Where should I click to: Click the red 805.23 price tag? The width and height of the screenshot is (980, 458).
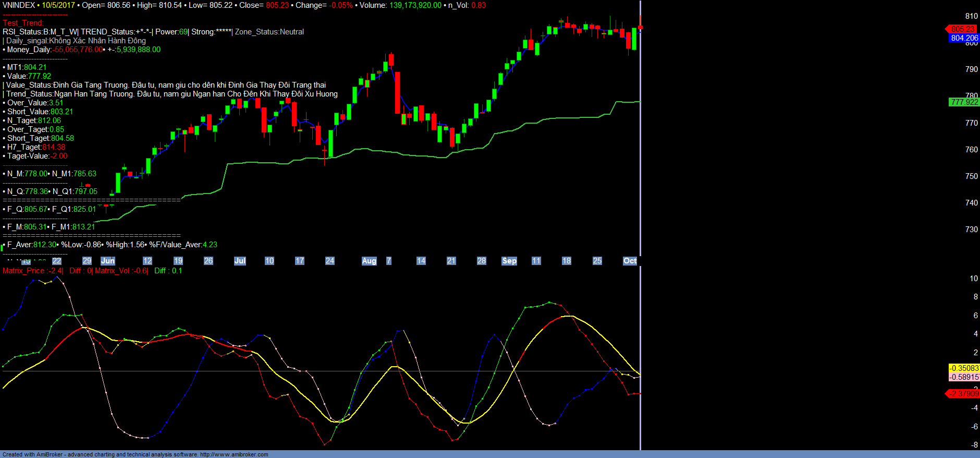pos(962,29)
